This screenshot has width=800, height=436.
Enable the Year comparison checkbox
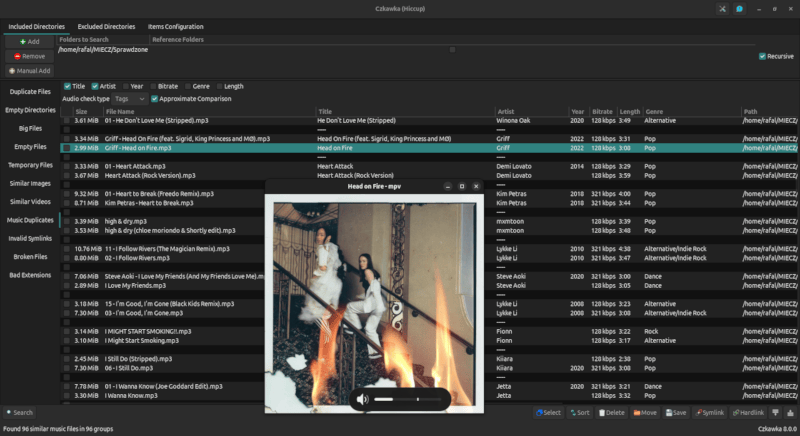[124, 86]
